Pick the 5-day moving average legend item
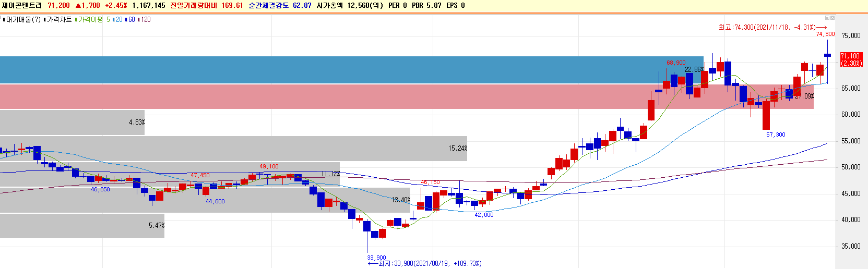 click(x=108, y=20)
